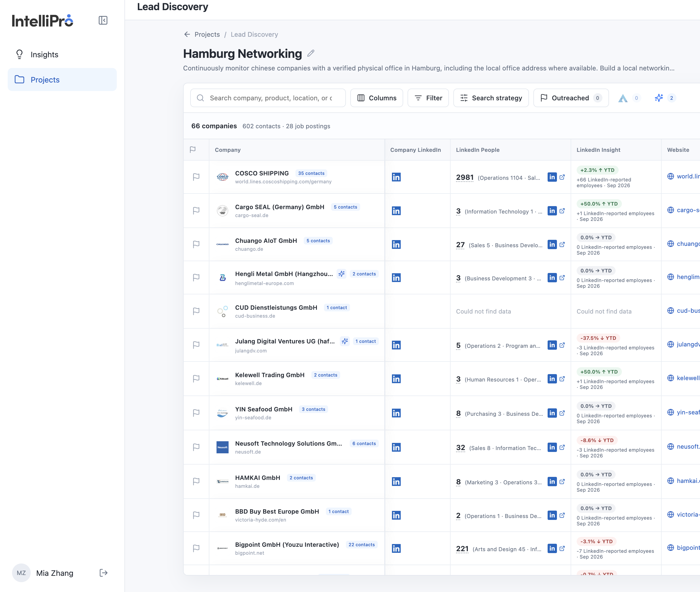Flag the COSCO SHIPPING row
700x592 pixels.
[x=196, y=177]
